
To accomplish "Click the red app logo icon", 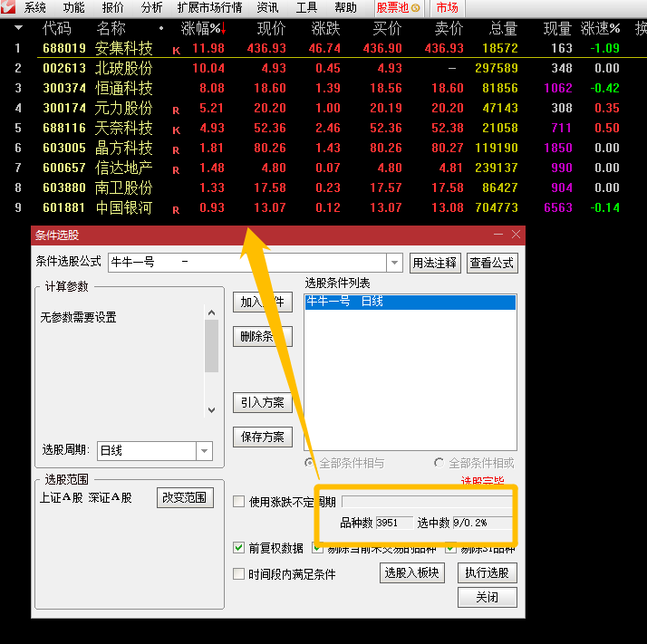I will 7,6.
